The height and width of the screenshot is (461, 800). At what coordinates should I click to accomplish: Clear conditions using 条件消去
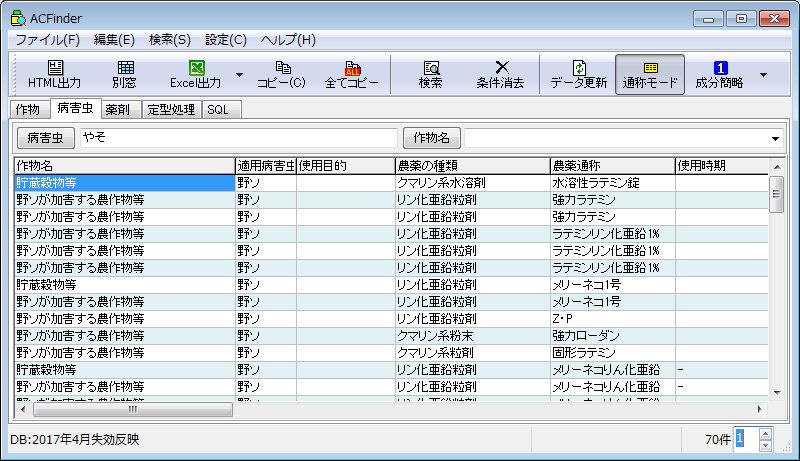tap(500, 74)
